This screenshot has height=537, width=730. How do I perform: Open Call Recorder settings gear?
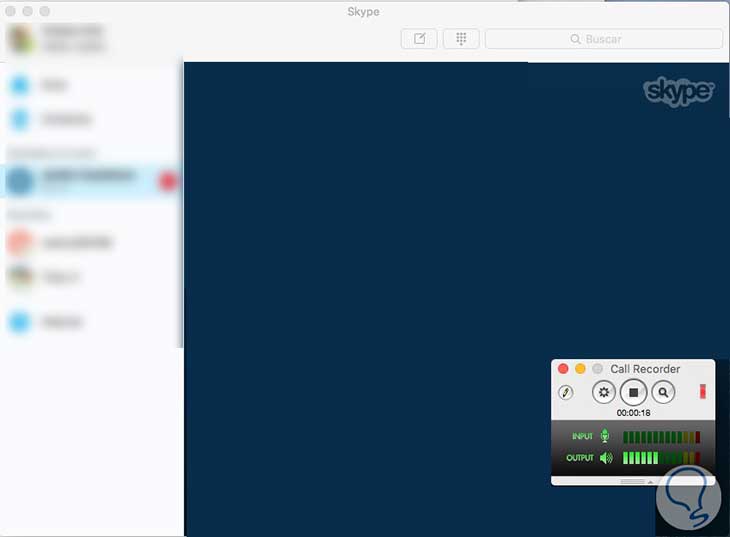click(603, 392)
